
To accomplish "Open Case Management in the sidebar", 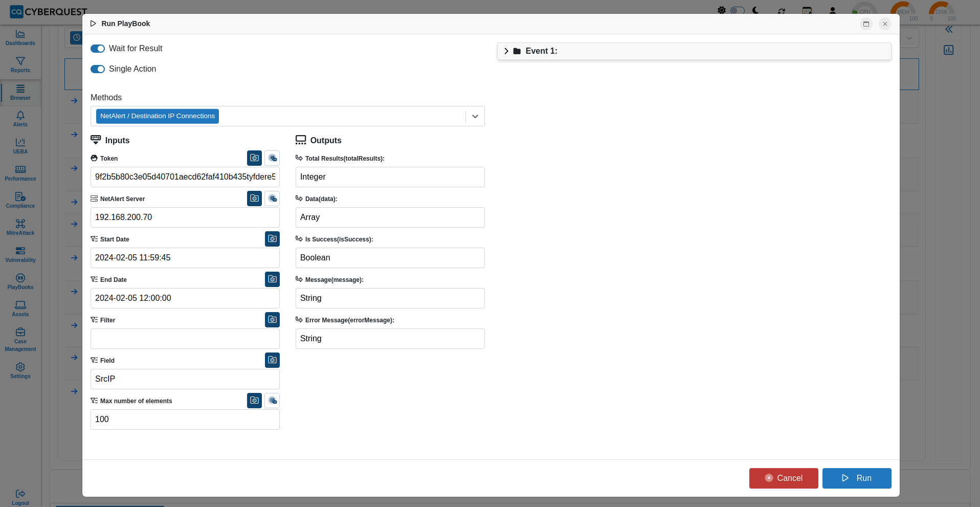I will click(x=20, y=340).
